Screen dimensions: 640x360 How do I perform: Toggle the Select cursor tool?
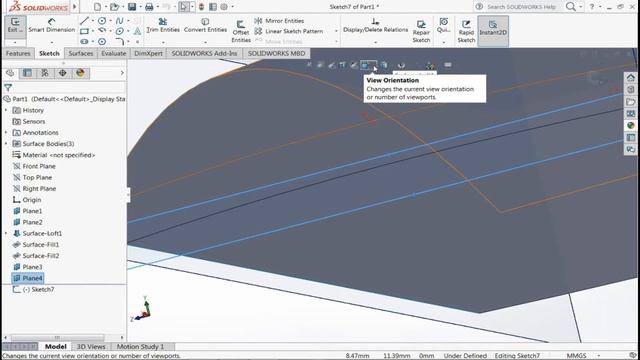pos(183,7)
